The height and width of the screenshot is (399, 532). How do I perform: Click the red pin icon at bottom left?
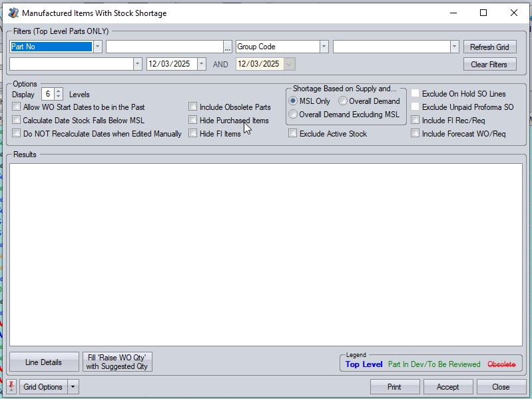(11, 387)
